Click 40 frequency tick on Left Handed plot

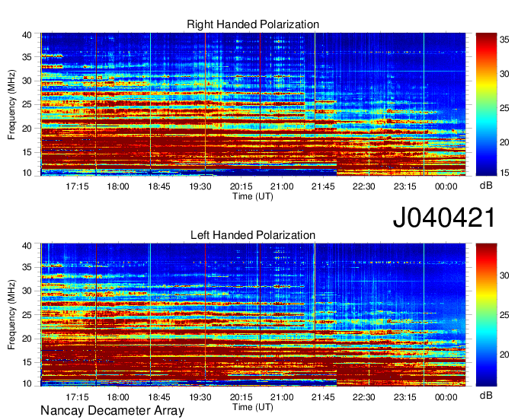(x=27, y=246)
